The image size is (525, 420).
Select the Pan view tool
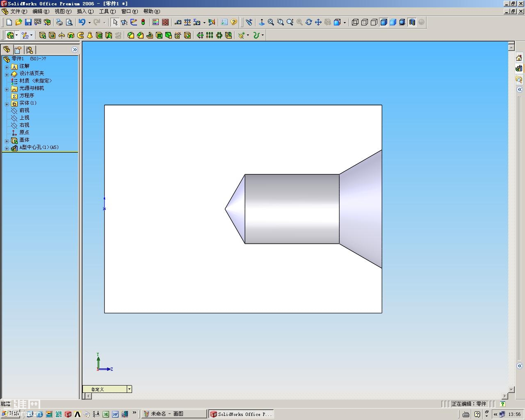[x=318, y=22]
